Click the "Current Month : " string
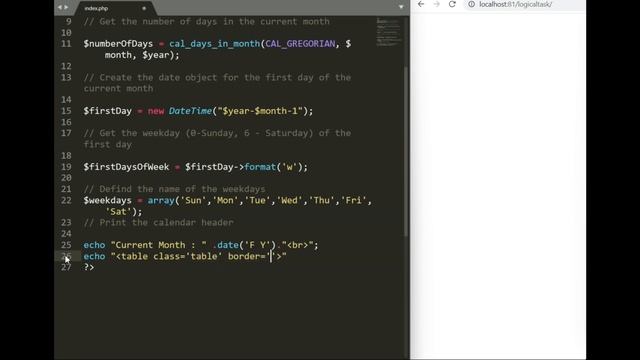The image size is (640, 360). tap(158, 245)
